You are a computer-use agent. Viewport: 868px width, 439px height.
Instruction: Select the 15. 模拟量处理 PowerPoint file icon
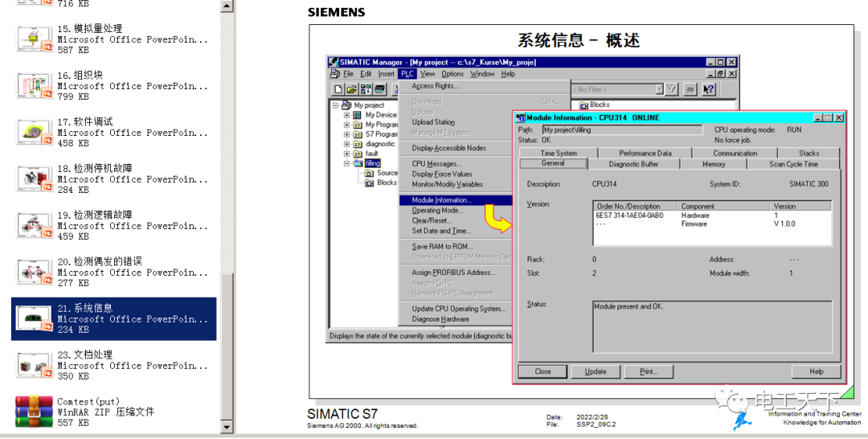click(x=35, y=39)
